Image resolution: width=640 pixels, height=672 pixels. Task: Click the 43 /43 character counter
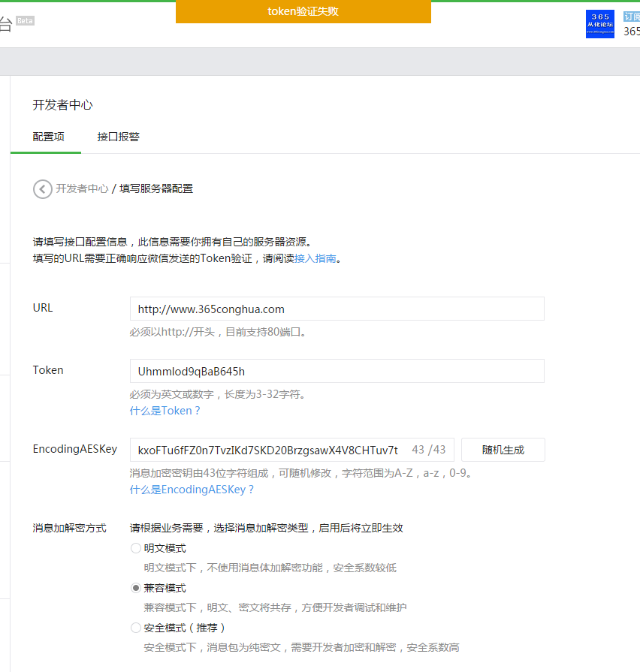[429, 450]
